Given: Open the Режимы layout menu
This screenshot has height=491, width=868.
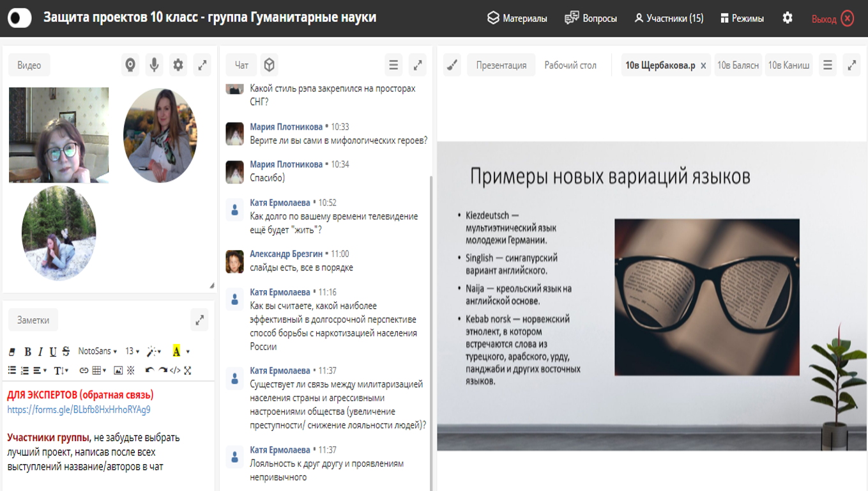Looking at the screenshot, I should click(x=742, y=19).
